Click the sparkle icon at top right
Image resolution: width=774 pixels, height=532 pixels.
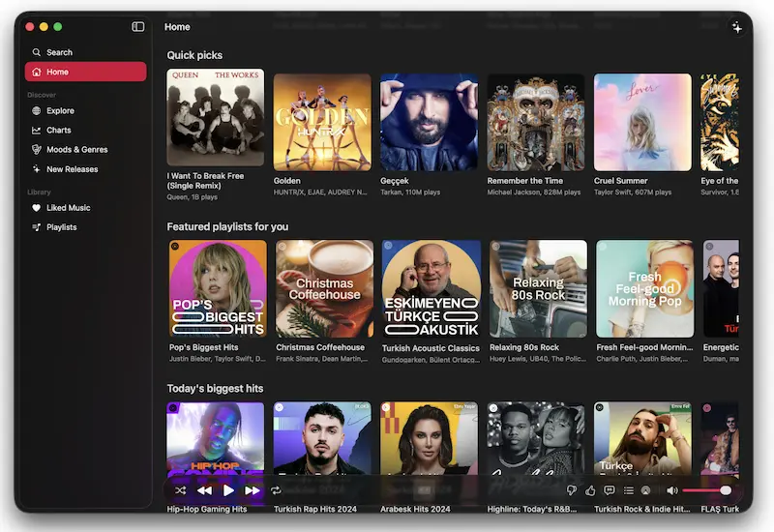(x=736, y=27)
